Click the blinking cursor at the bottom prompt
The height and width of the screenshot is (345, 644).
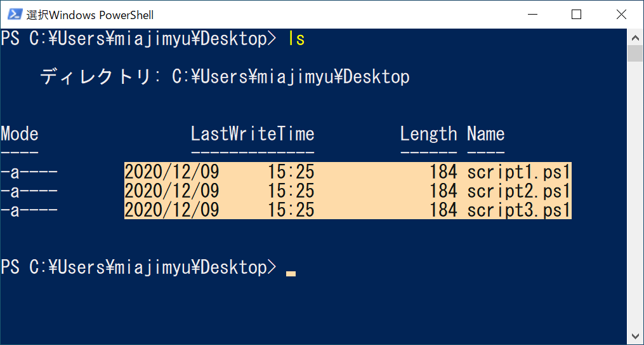[291, 273]
